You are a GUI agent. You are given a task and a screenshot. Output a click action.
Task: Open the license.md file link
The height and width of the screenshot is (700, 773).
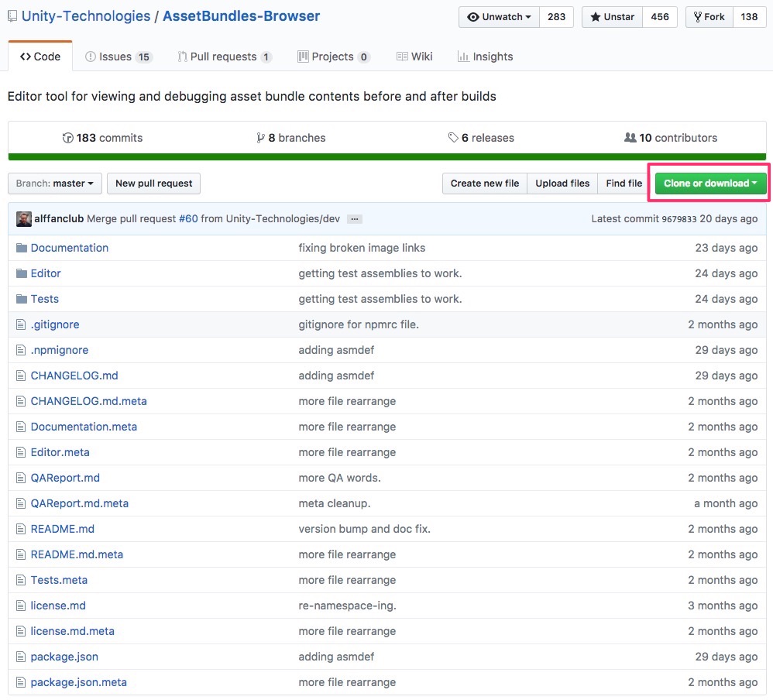pos(58,605)
